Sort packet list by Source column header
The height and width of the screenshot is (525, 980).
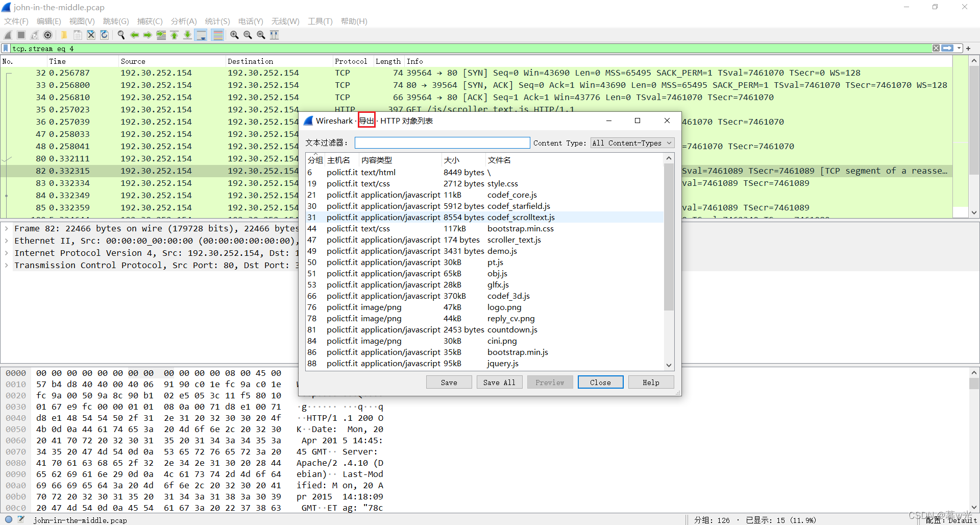click(x=172, y=61)
